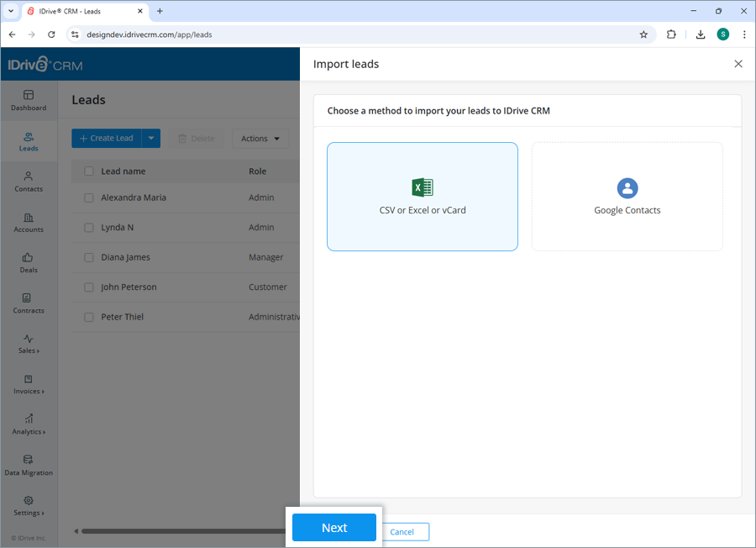Image resolution: width=756 pixels, height=548 pixels.
Task: Choose the Google Contacts import method
Action: click(x=627, y=196)
